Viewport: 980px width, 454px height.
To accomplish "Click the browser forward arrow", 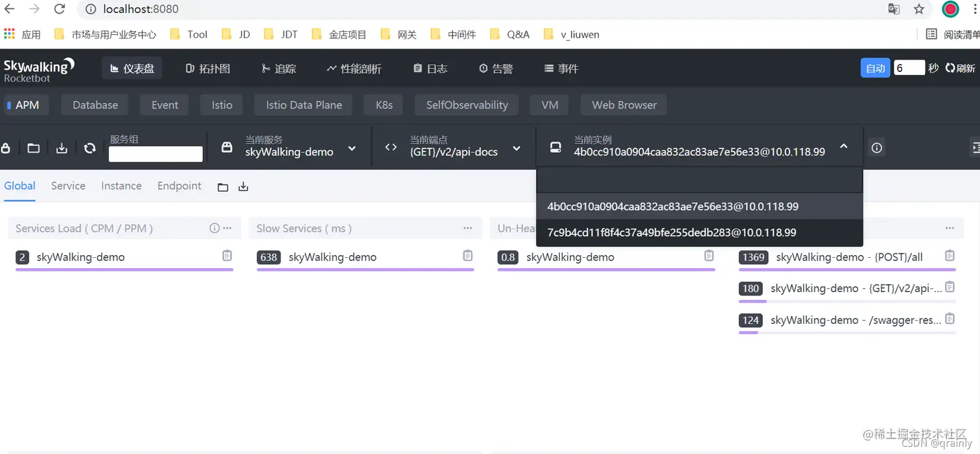I will (34, 9).
